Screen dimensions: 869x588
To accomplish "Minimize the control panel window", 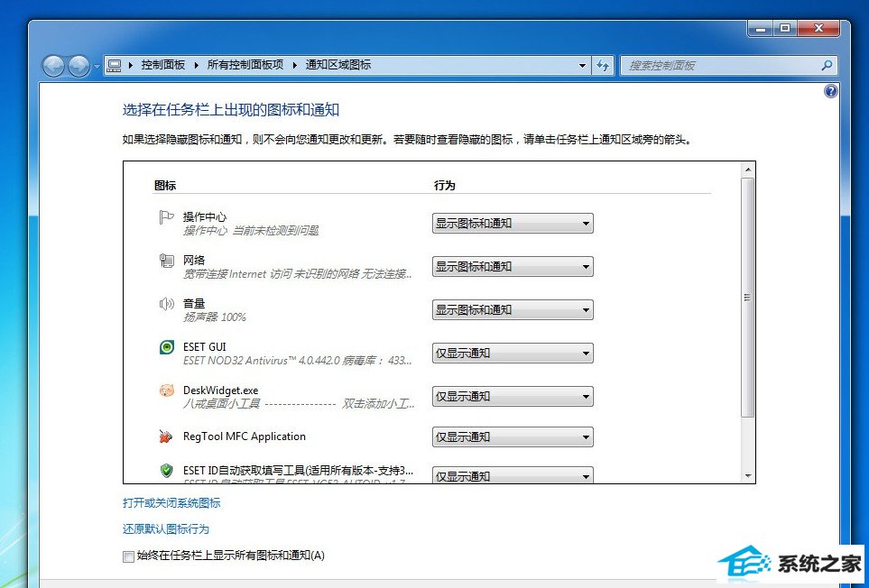I will (761, 28).
